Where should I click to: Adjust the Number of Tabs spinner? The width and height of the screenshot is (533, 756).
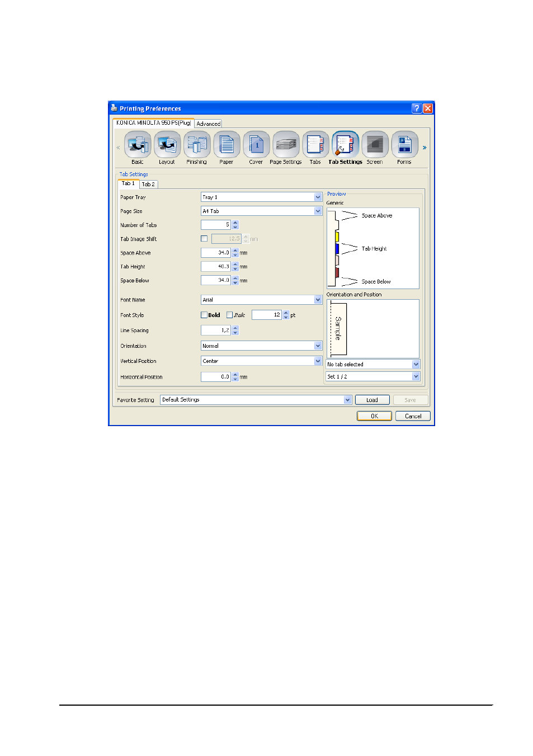pos(235,225)
